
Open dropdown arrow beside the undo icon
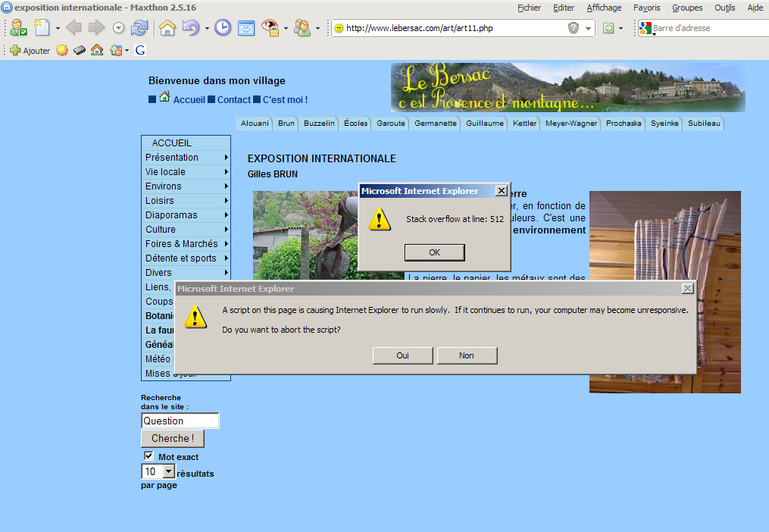207,29
